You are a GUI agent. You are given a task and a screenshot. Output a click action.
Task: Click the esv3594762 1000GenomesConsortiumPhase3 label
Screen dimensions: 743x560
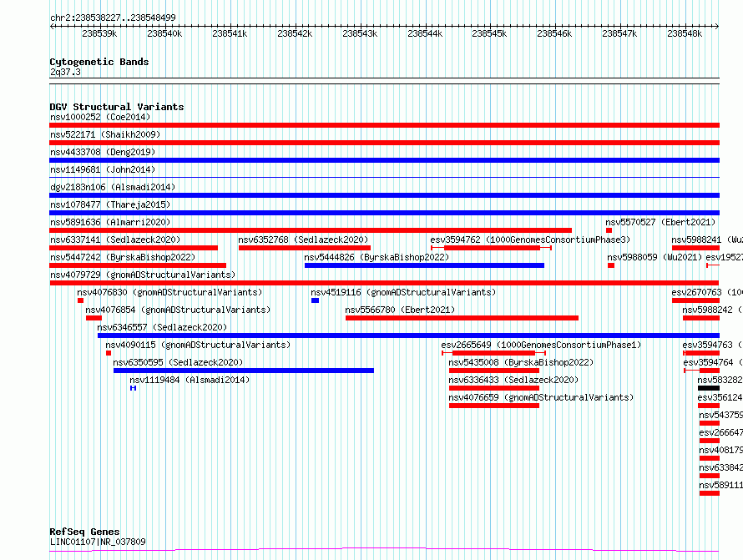click(x=530, y=240)
